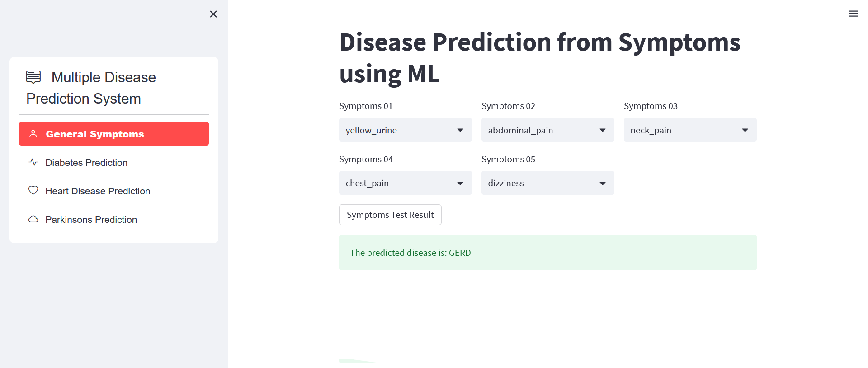Open the Symptoms 01 dropdown arrow
The image size is (868, 368).
tap(460, 130)
